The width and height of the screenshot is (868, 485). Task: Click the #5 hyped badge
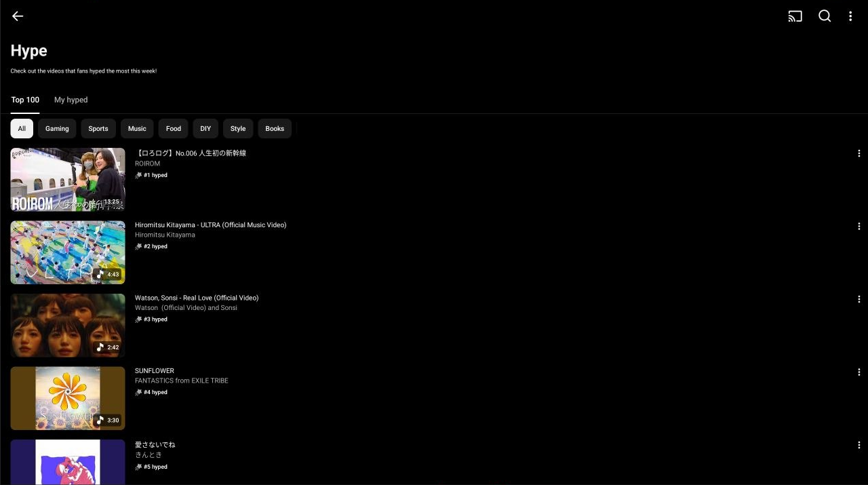coord(151,467)
